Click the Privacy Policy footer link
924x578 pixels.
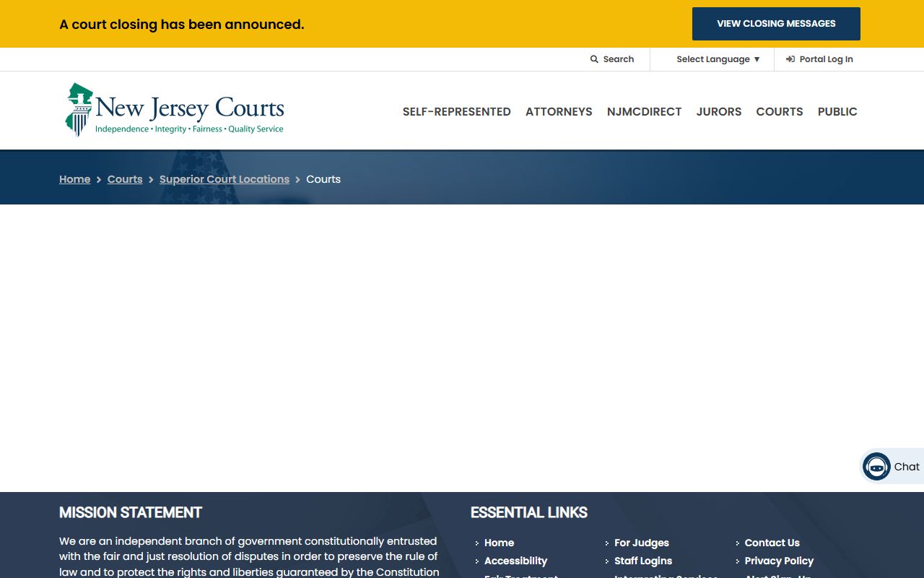tap(779, 561)
